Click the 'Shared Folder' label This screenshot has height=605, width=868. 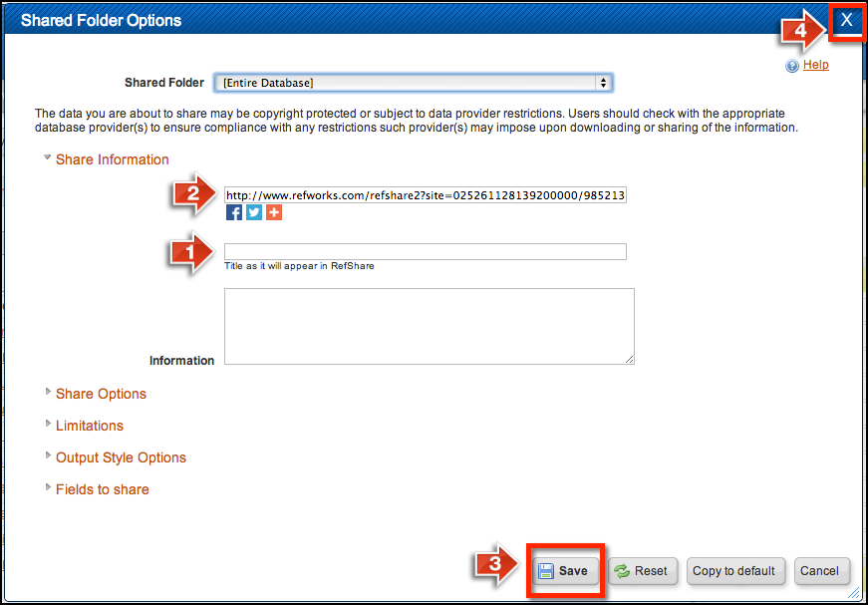pyautogui.click(x=164, y=83)
